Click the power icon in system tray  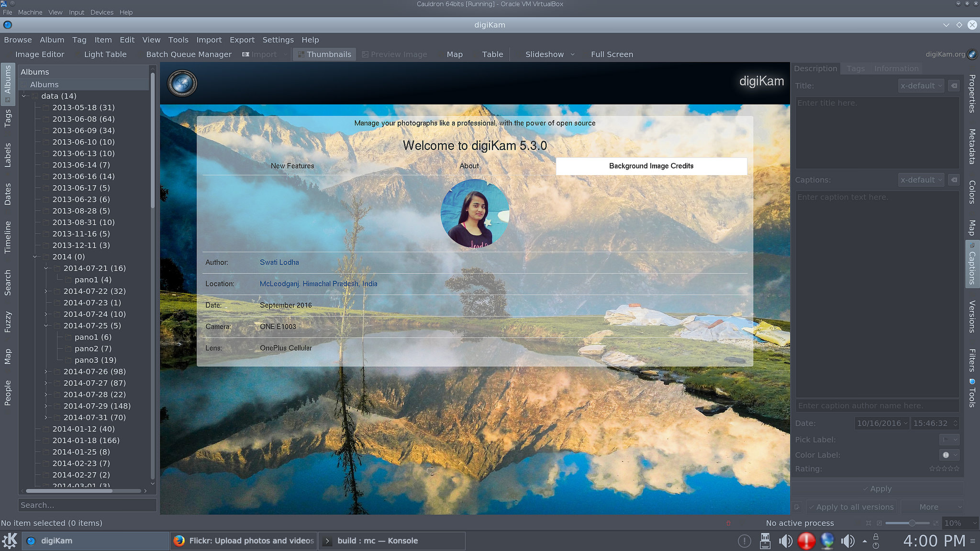pyautogui.click(x=876, y=545)
